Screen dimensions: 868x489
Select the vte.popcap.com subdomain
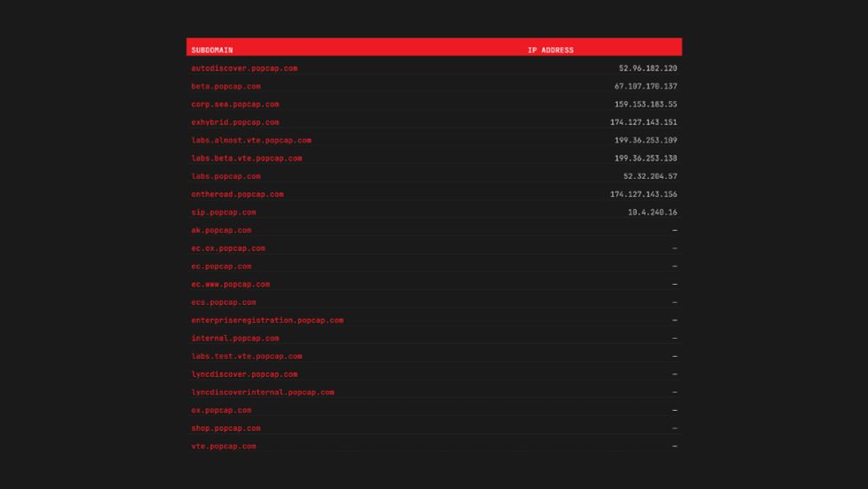pos(224,446)
